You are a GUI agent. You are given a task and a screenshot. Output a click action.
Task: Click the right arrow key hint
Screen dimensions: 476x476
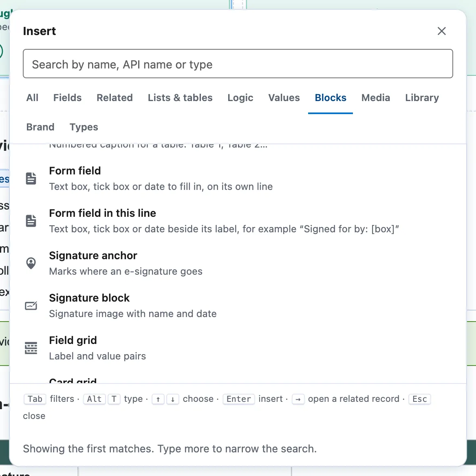tap(298, 399)
